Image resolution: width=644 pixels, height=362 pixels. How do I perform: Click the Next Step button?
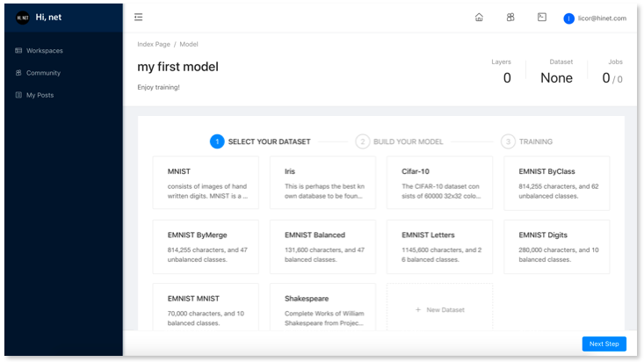[x=604, y=344]
